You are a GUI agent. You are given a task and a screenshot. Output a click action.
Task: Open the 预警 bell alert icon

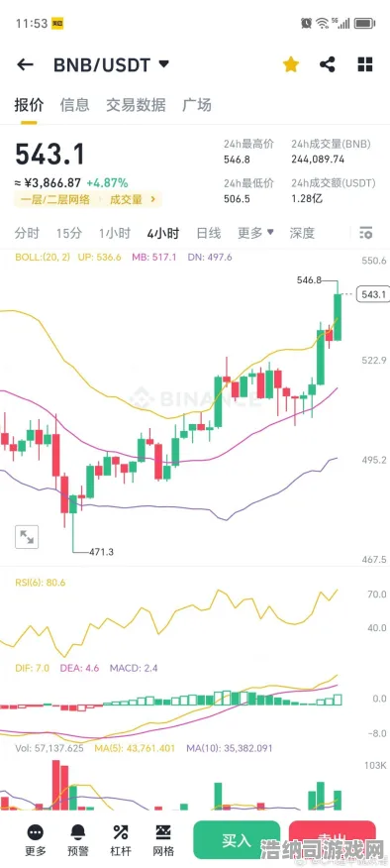[x=78, y=831]
